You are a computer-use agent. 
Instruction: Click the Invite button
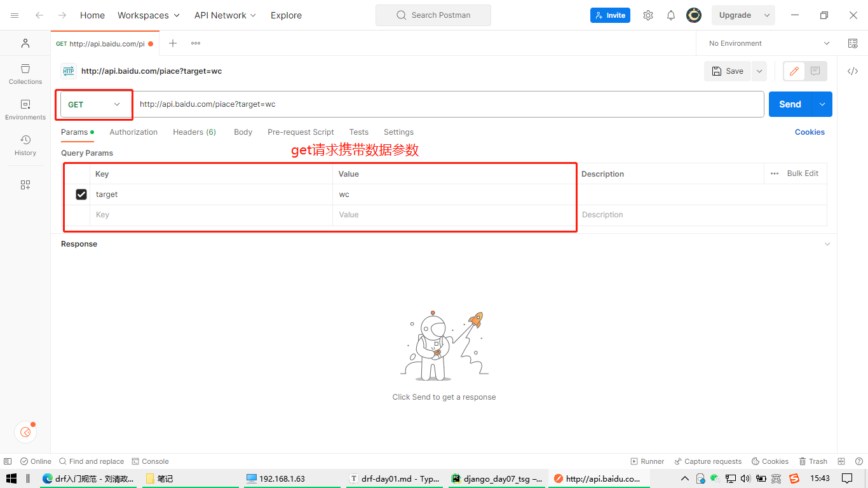610,15
